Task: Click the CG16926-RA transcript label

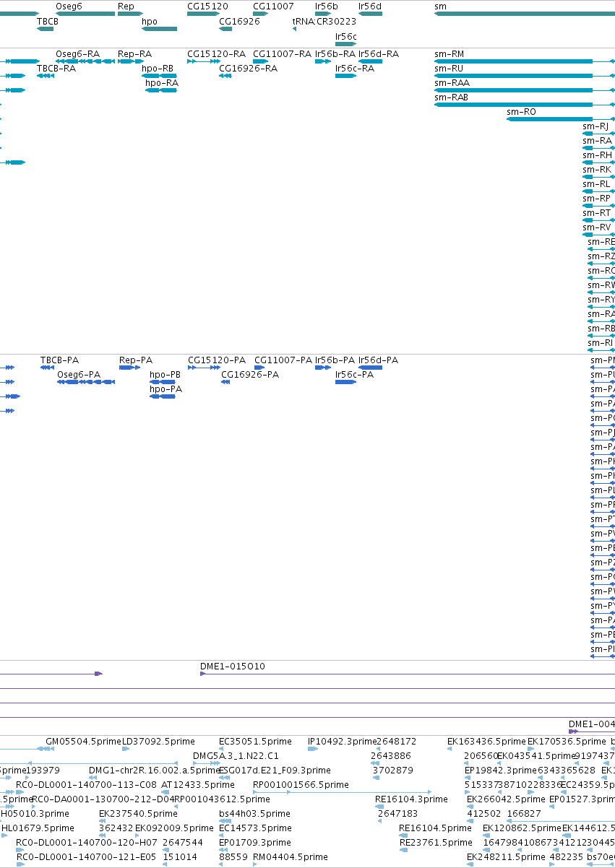Action: pyautogui.click(x=248, y=68)
